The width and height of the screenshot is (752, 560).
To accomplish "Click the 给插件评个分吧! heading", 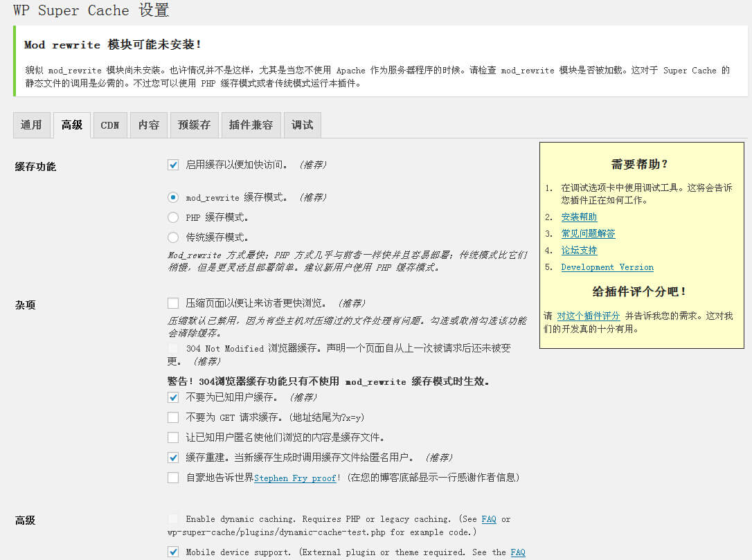I will [639, 291].
